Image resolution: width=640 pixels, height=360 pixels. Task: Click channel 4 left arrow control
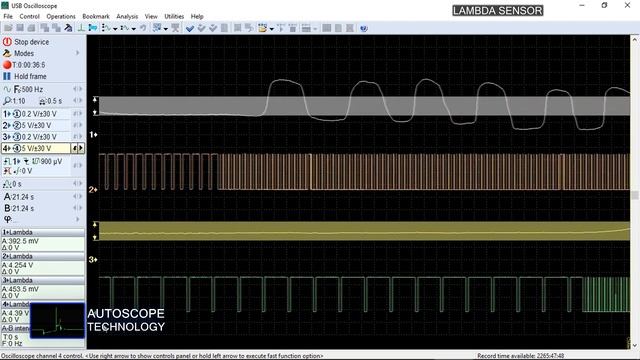75,148
